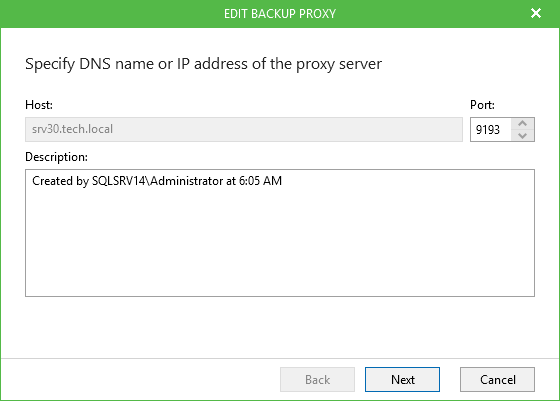Cancel editing the backup proxy

coord(497,379)
